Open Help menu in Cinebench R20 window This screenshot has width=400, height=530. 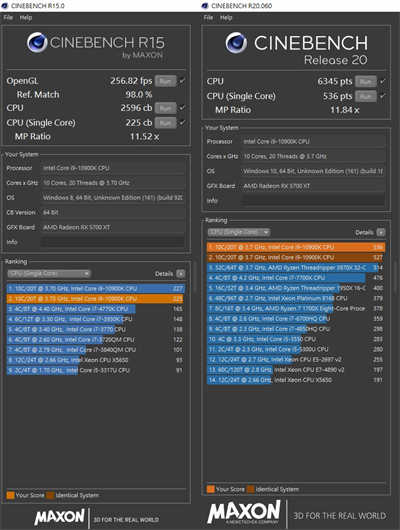tap(226, 18)
